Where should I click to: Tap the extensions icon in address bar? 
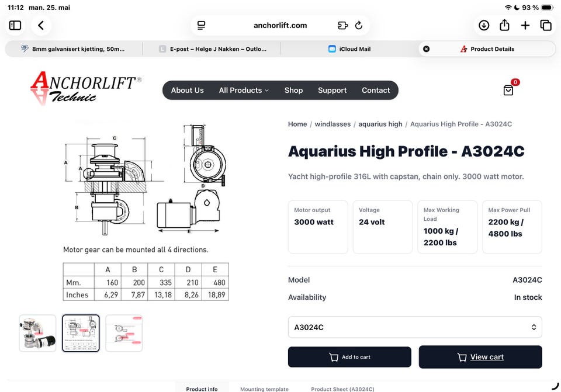pyautogui.click(x=343, y=25)
